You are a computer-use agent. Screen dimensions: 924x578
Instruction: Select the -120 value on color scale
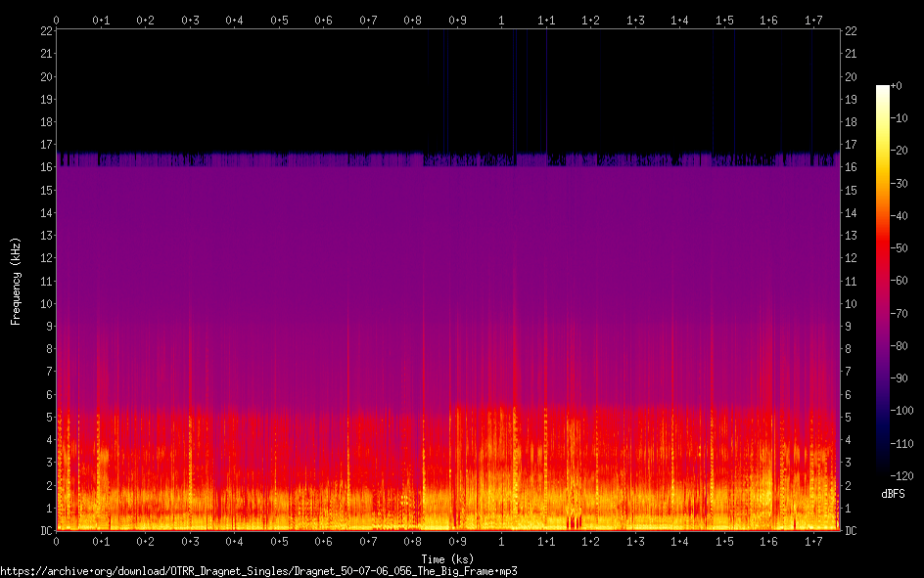pos(905,475)
